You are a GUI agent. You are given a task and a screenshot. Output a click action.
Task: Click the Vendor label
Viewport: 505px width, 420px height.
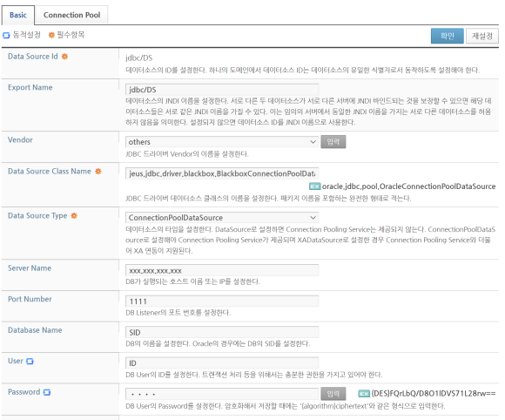[x=20, y=140]
